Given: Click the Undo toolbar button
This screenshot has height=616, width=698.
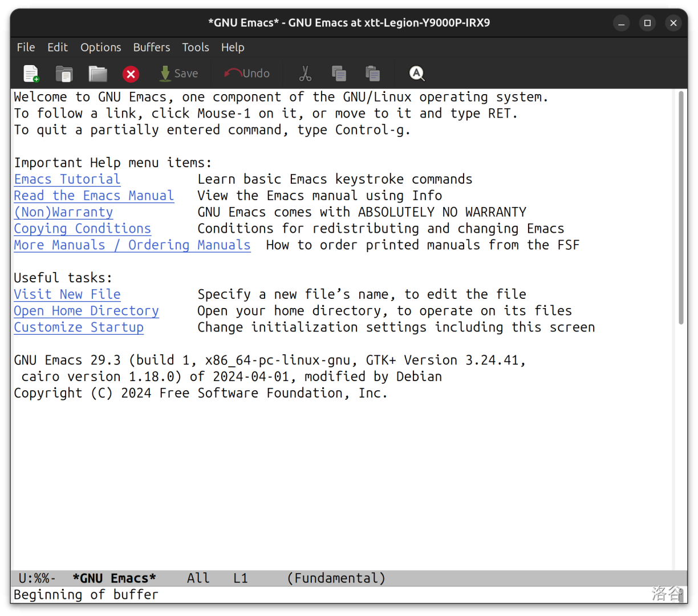Looking at the screenshot, I should point(247,74).
